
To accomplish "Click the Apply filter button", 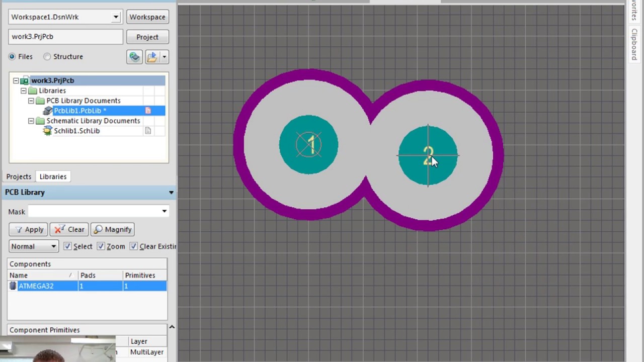I will pyautogui.click(x=28, y=229).
